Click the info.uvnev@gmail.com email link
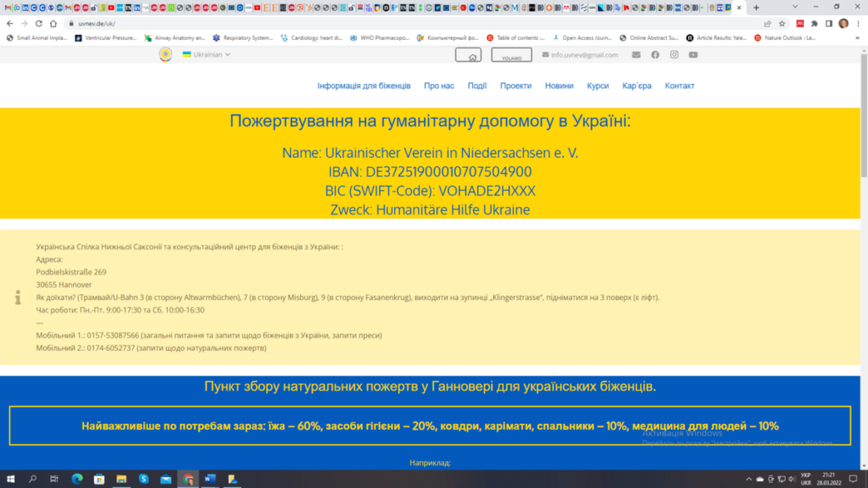Screen dimensions: 868x488 583,55
